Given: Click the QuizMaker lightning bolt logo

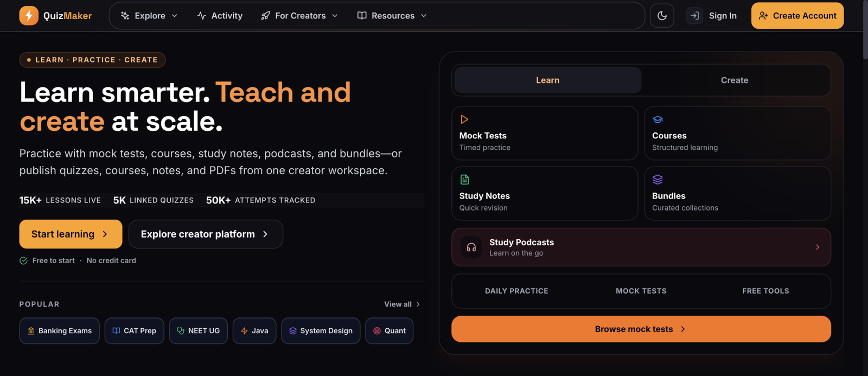Looking at the screenshot, I should (29, 16).
